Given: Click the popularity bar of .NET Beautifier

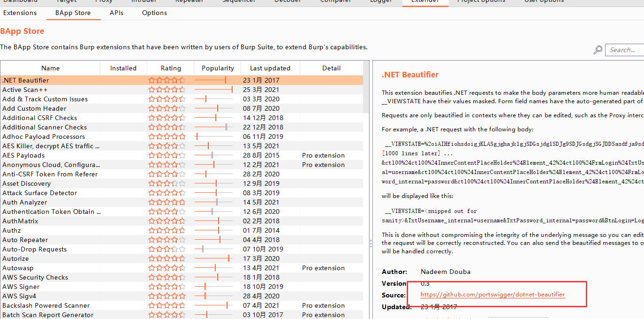Looking at the screenshot, I should pos(214,80).
